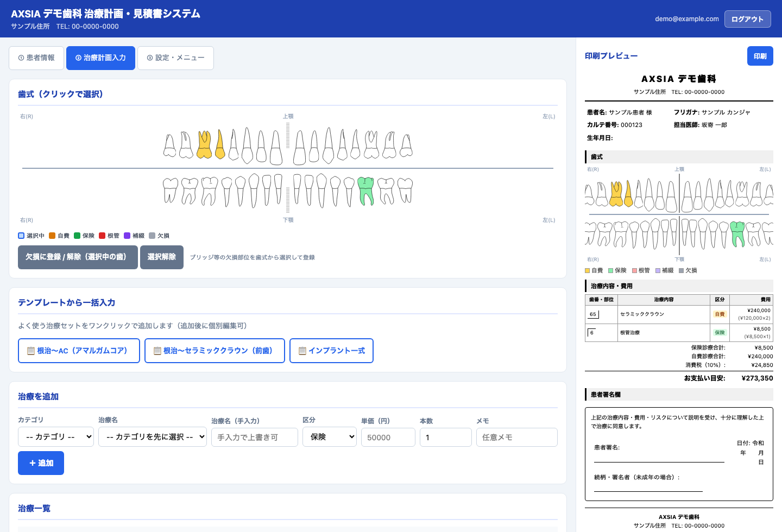The width and height of the screenshot is (782, 532).
Task: Focus the 治療名(手入力) text field
Action: point(255,438)
